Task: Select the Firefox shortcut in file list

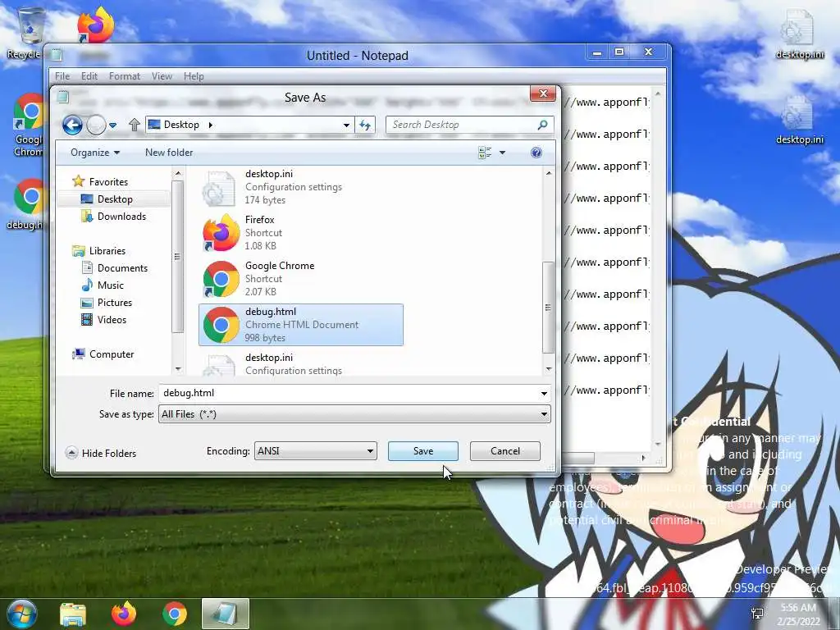Action: [300, 232]
